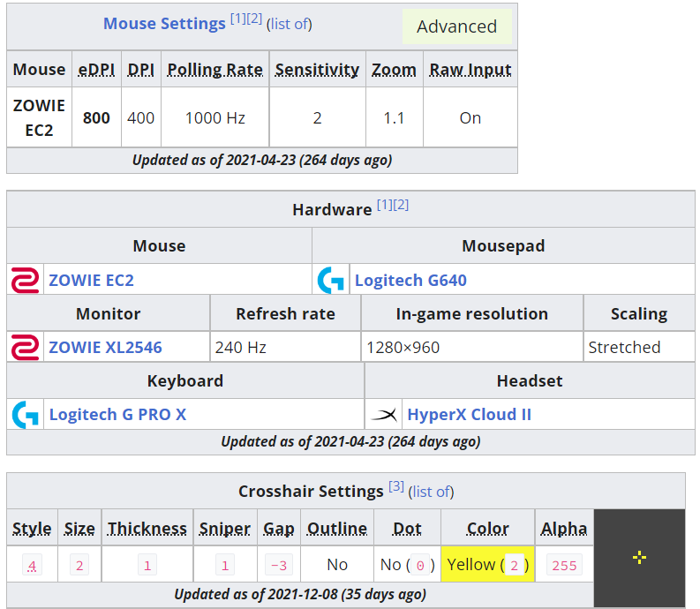Select the Stretched scaling cell
Viewport: 700px width, 609px height.
[x=639, y=347]
